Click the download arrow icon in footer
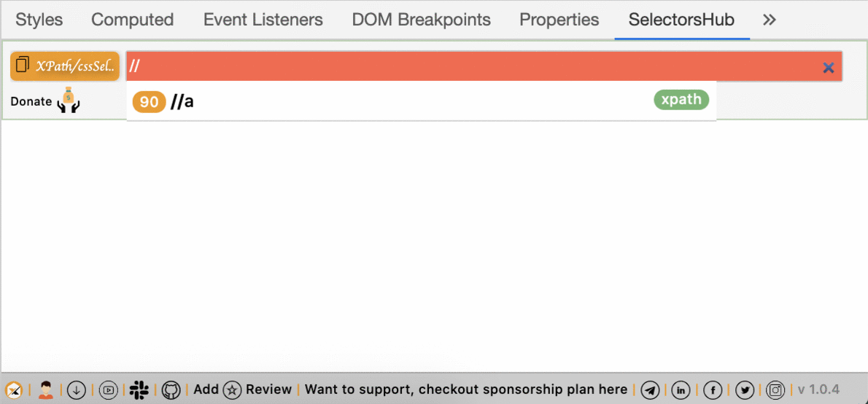The width and height of the screenshot is (868, 404). point(77,390)
